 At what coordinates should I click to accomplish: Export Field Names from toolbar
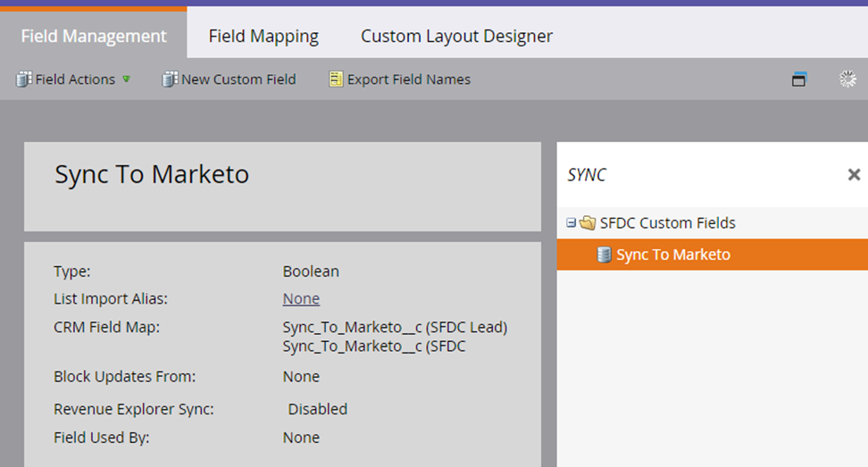pyautogui.click(x=408, y=79)
